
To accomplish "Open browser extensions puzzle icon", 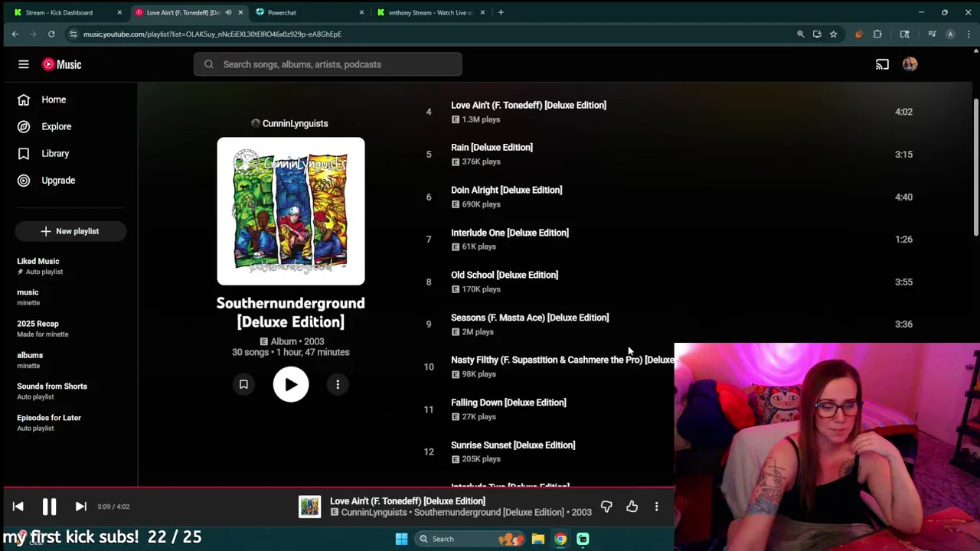I will 877,34.
